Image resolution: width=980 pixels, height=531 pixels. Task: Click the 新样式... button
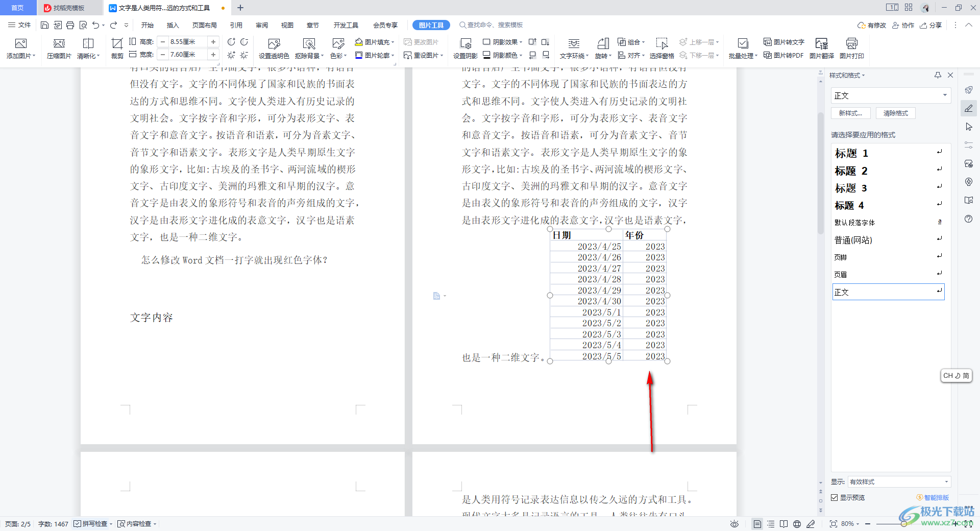point(850,113)
